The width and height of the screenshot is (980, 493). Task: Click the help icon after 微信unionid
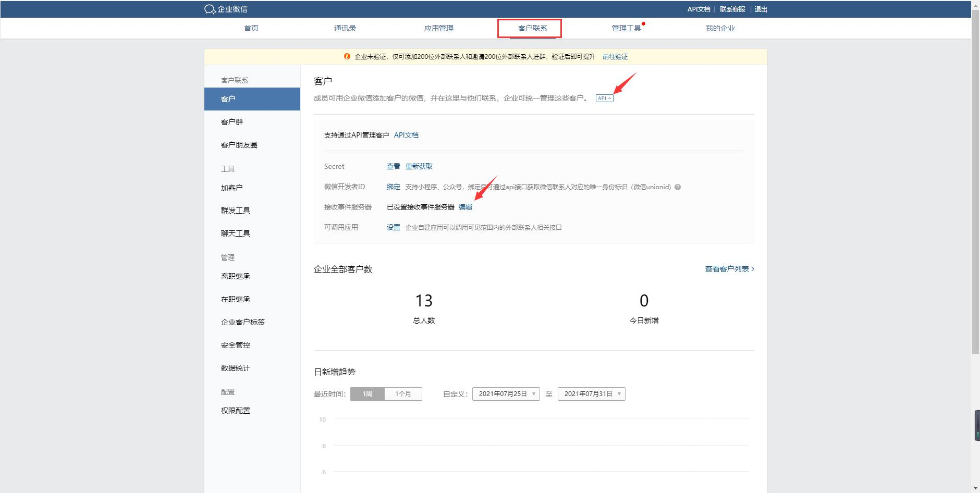678,187
